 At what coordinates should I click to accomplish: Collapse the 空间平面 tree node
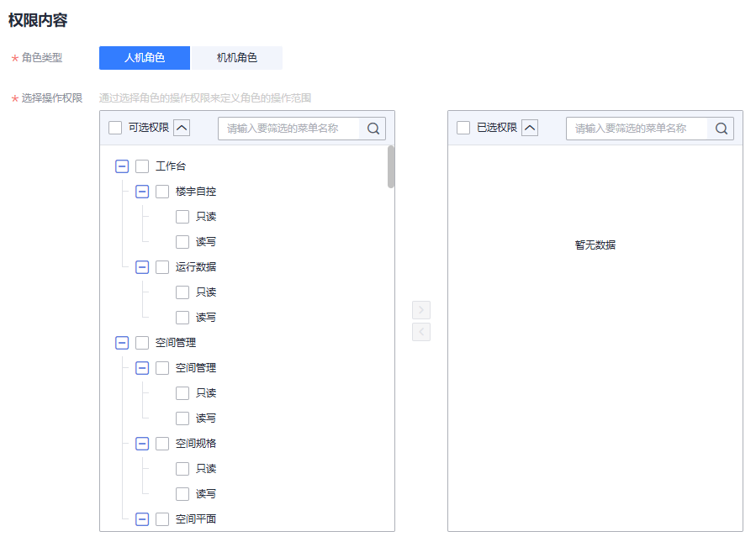click(142, 519)
